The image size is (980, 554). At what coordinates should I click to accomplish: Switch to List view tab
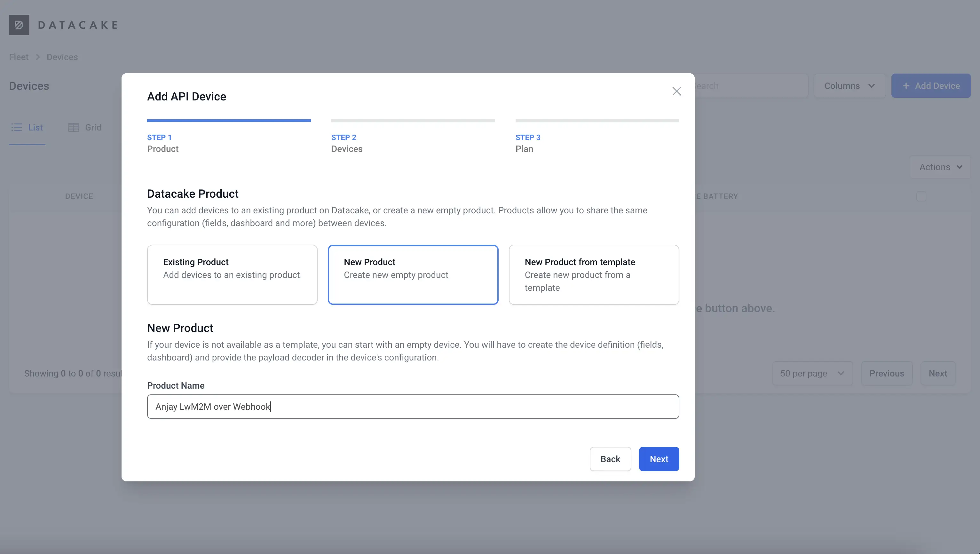(27, 128)
